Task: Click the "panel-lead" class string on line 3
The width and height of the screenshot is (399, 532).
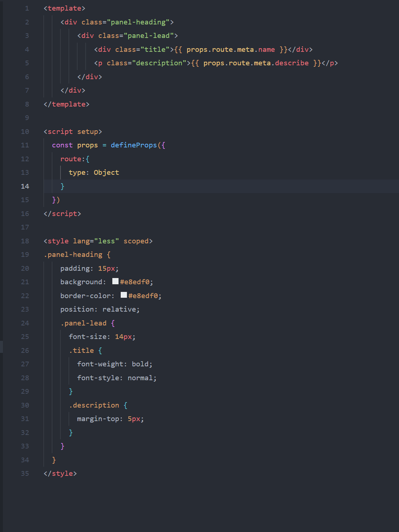Action: (x=148, y=35)
